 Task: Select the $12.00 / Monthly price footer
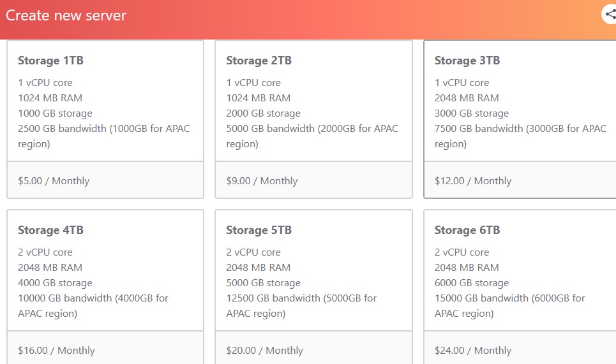pos(473,180)
